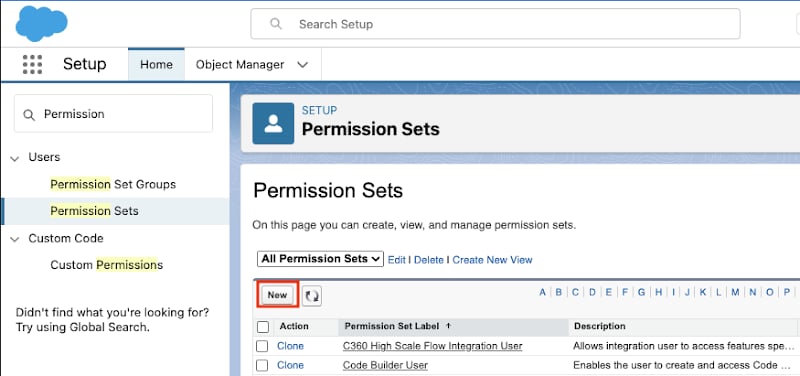The width and height of the screenshot is (800, 376).
Task: Open C360 High Scale Flow Integration User set
Action: (x=433, y=346)
